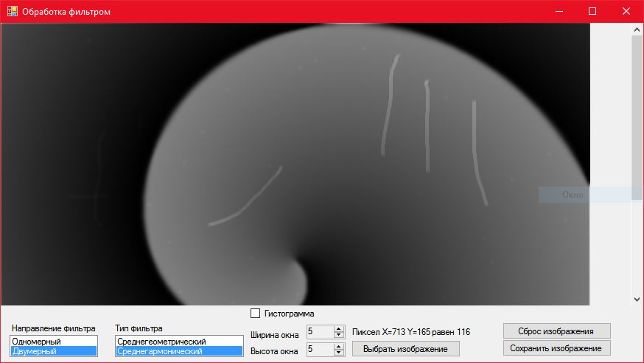Click the Высота окна value field
The width and height of the screenshot is (644, 363).
[320, 349]
